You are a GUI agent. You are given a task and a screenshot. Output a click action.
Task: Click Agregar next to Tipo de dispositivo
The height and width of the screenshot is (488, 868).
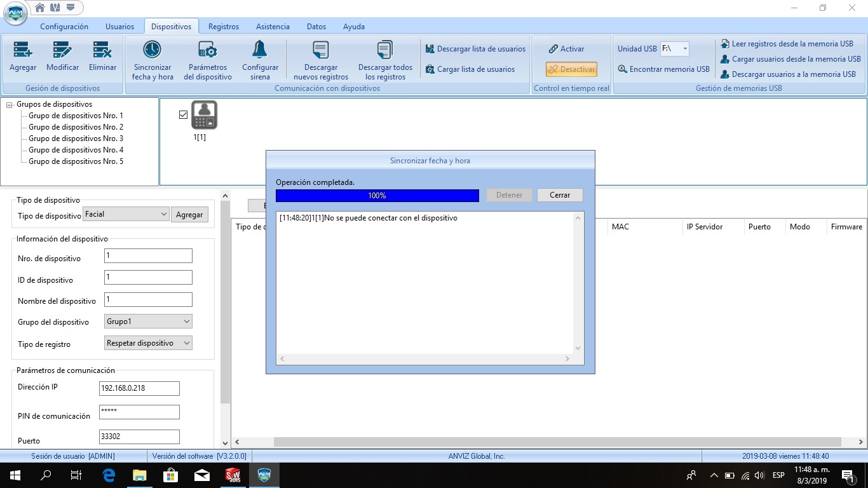tap(189, 215)
